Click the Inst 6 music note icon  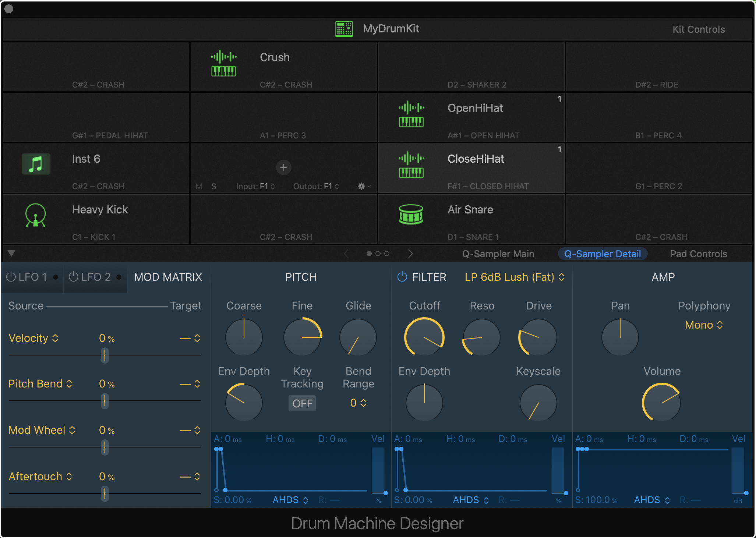[36, 164]
